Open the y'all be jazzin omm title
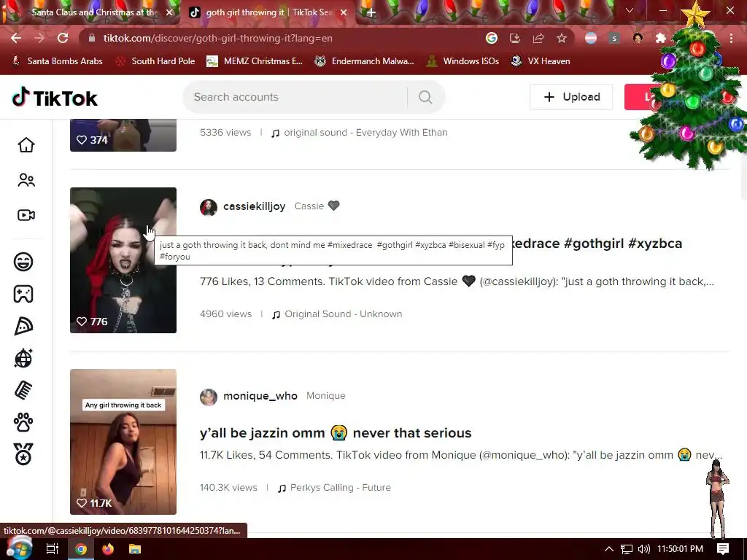The width and height of the screenshot is (747, 560). (336, 433)
